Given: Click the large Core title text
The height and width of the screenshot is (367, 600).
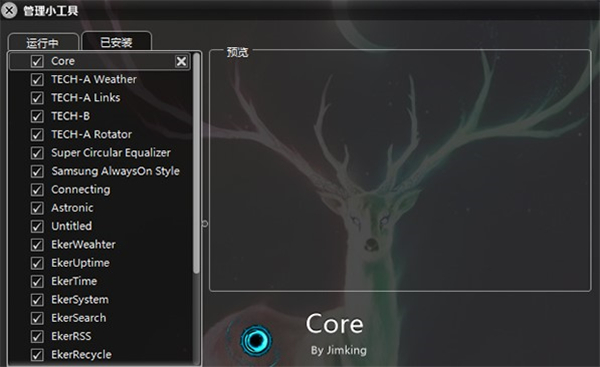Looking at the screenshot, I should pos(334,324).
